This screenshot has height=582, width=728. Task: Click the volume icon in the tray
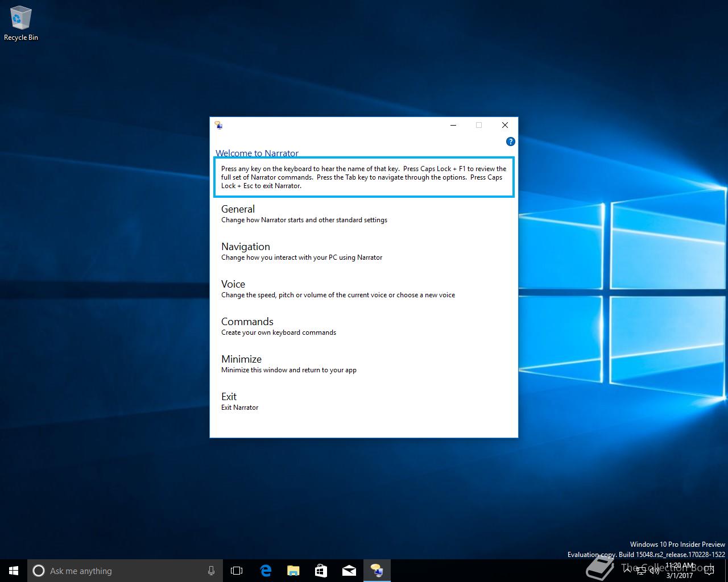[654, 571]
